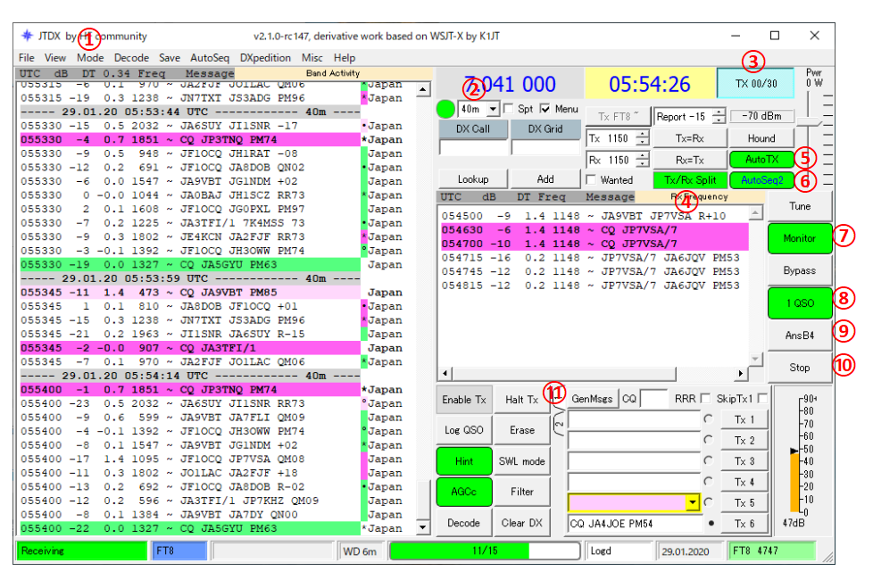The height and width of the screenshot is (588, 873).
Task: Adjust the Pwr power slider
Action: coord(808,120)
